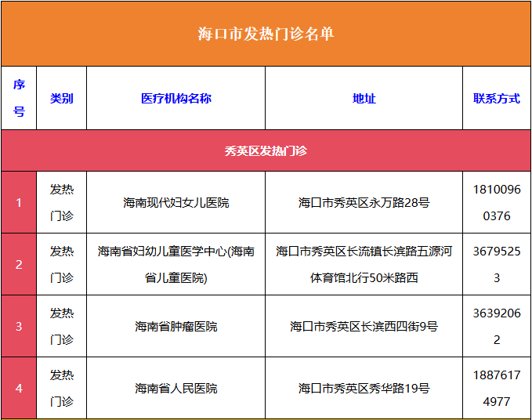Image resolution: width=532 pixels, height=420 pixels.
Task: Select the 类别 column header
Action: (x=61, y=99)
